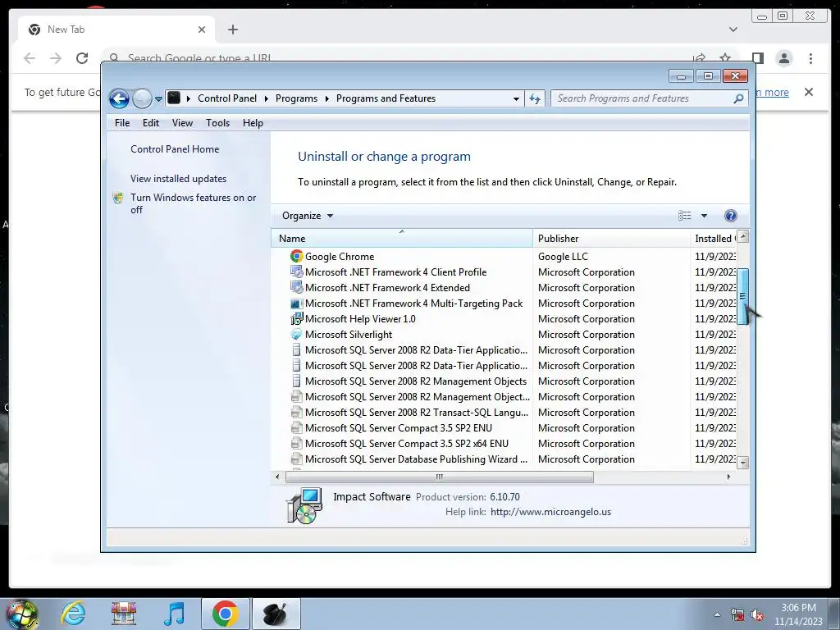Select Microsoft .NET Framework 4 Extended icon
The height and width of the screenshot is (630, 840).
tap(296, 287)
